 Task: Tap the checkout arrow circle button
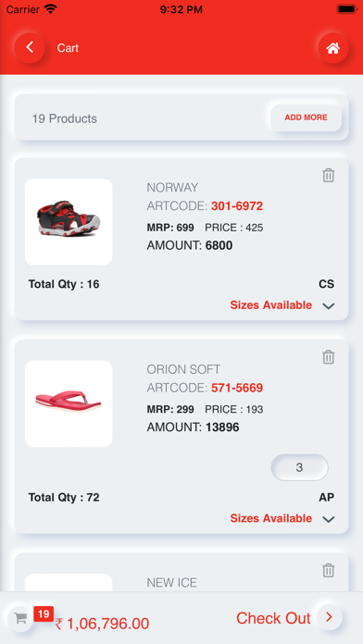coord(330,617)
